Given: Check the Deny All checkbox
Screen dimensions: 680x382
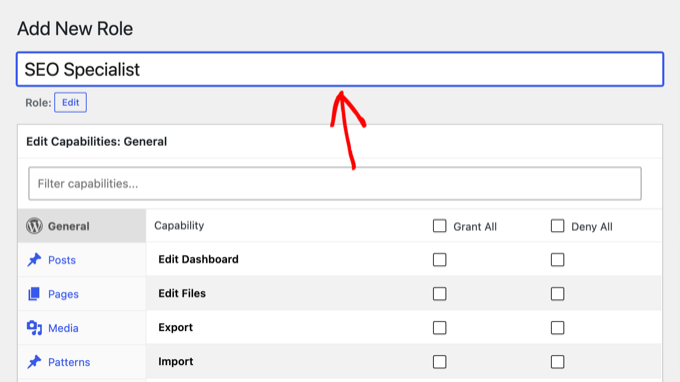Looking at the screenshot, I should [557, 226].
